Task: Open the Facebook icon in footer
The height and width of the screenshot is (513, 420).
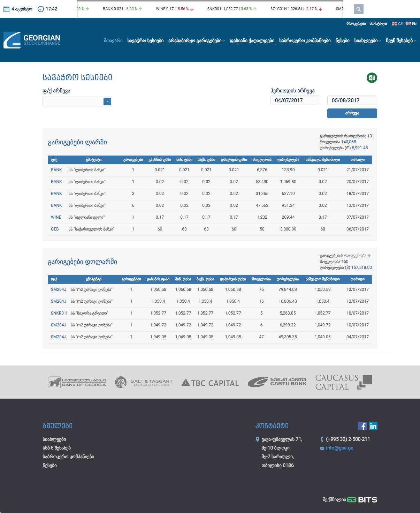Action: point(362,426)
